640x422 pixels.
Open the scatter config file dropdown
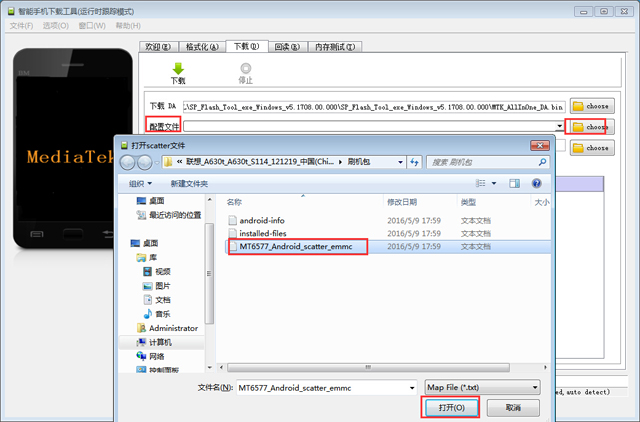click(559, 127)
